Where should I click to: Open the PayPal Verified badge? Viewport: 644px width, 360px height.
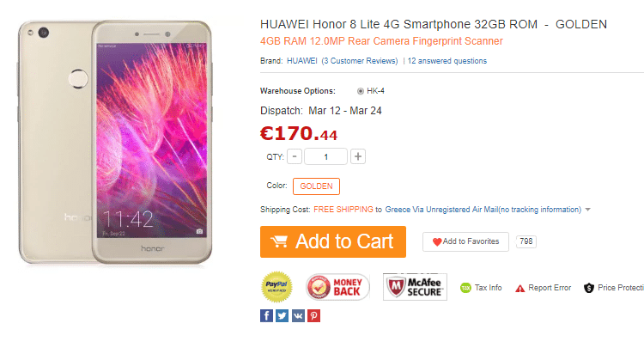click(276, 287)
